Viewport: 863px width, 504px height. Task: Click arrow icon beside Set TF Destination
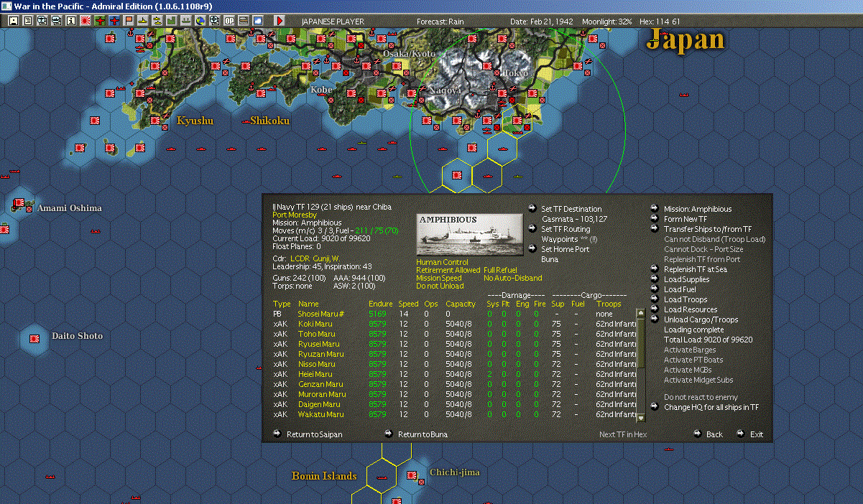531,208
